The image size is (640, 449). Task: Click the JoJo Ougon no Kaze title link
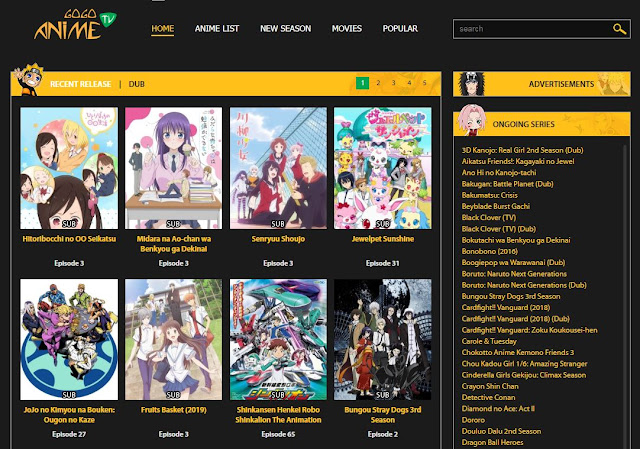69,415
